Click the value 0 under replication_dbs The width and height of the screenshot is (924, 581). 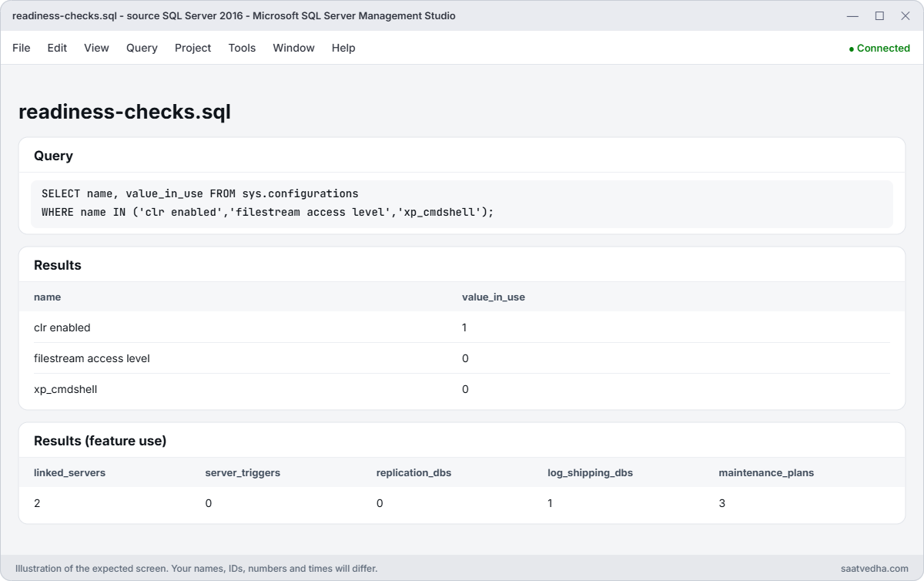(x=380, y=503)
